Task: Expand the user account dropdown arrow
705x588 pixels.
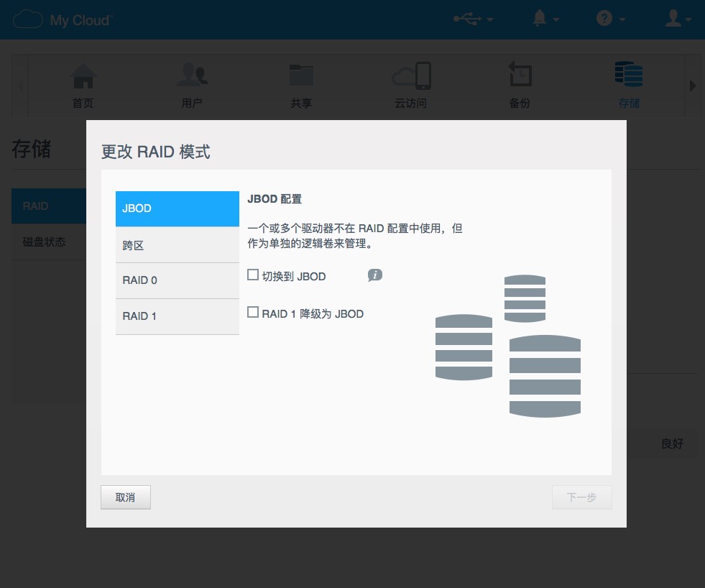Action: click(x=688, y=20)
